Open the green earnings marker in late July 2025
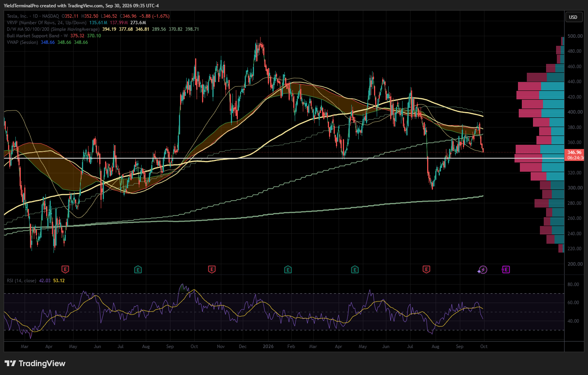This screenshot has height=375, width=588. pos(138,270)
